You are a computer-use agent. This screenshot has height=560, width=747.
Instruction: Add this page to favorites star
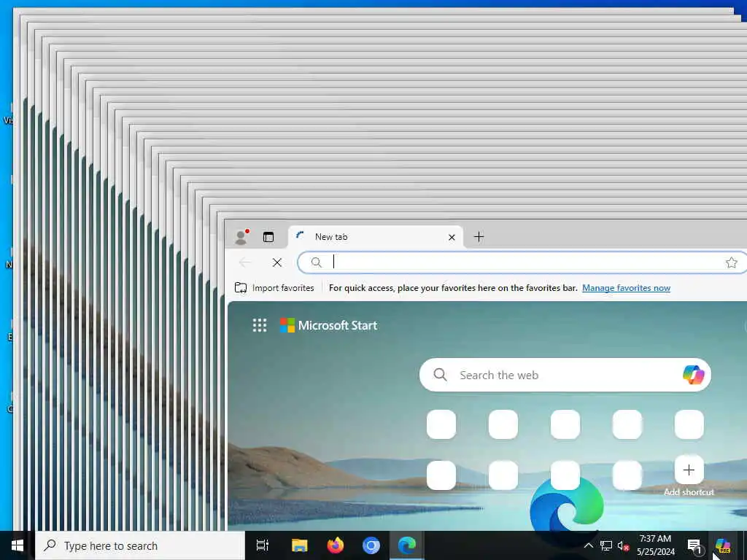731,262
